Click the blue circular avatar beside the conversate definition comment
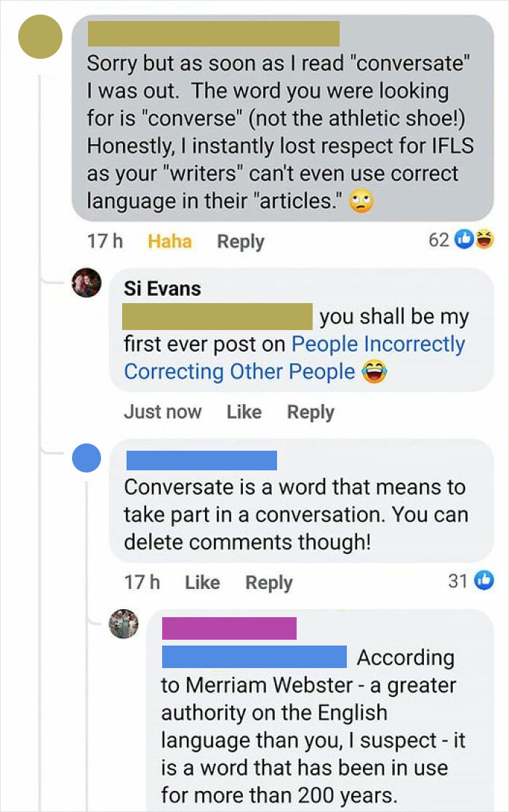This screenshot has height=812, width=509. pyautogui.click(x=87, y=458)
